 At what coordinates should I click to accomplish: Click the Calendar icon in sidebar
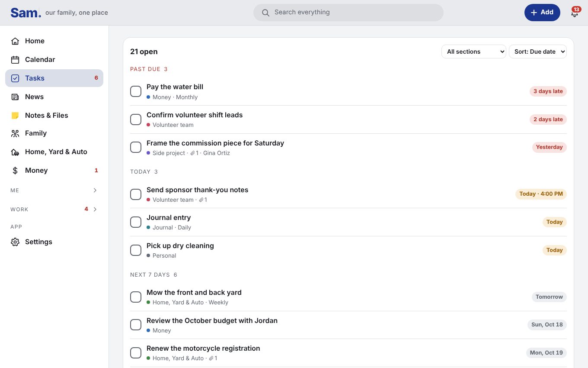[x=15, y=60]
